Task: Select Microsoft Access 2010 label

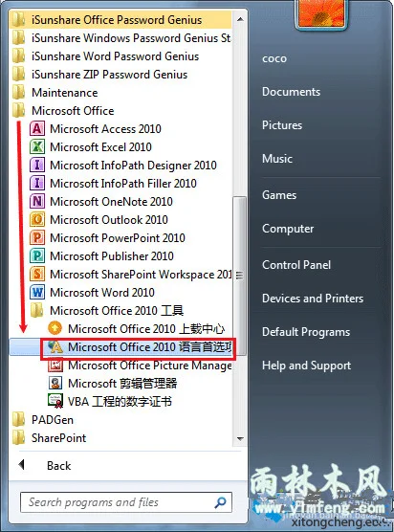Action: [x=105, y=129]
